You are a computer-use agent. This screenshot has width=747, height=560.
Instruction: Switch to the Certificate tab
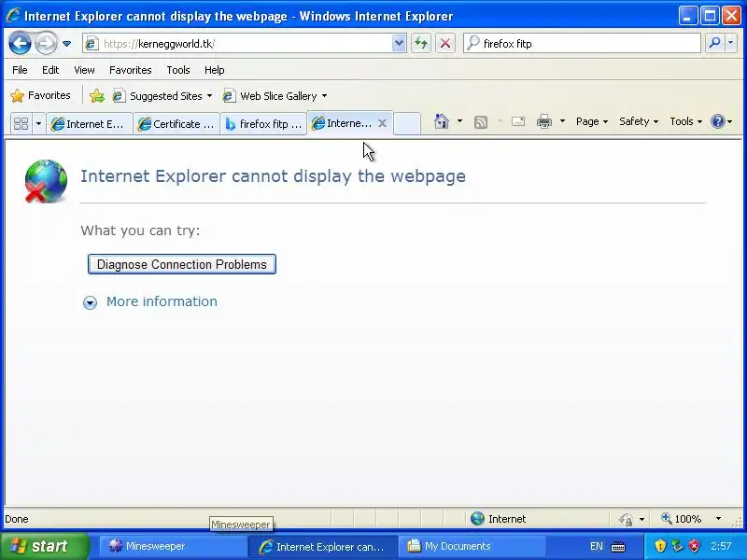pos(176,124)
